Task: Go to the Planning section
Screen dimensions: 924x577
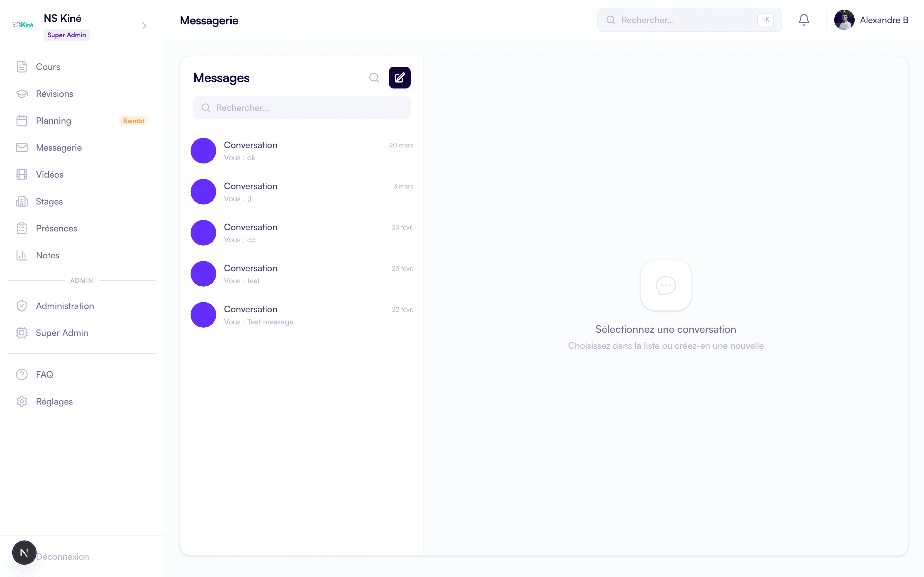Action: (54, 121)
